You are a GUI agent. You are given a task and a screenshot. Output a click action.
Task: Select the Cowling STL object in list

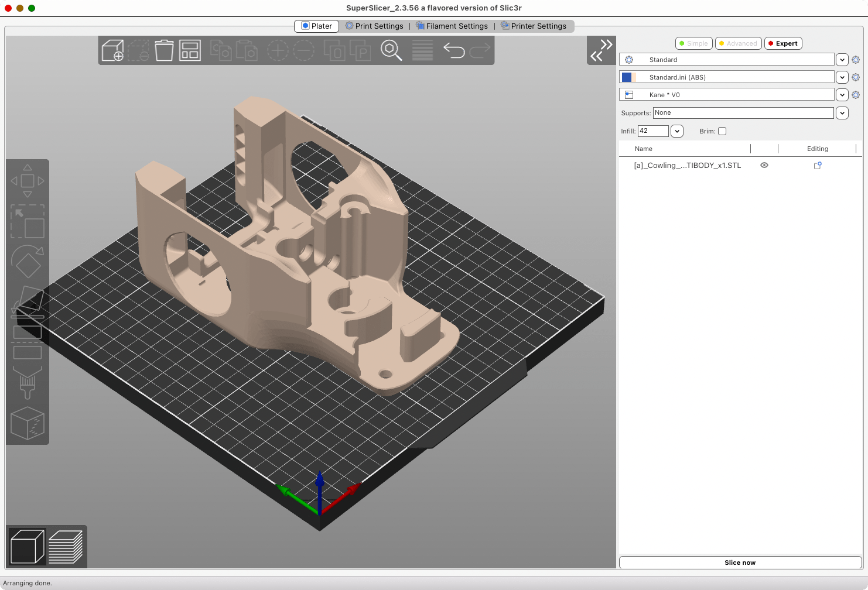pos(687,166)
